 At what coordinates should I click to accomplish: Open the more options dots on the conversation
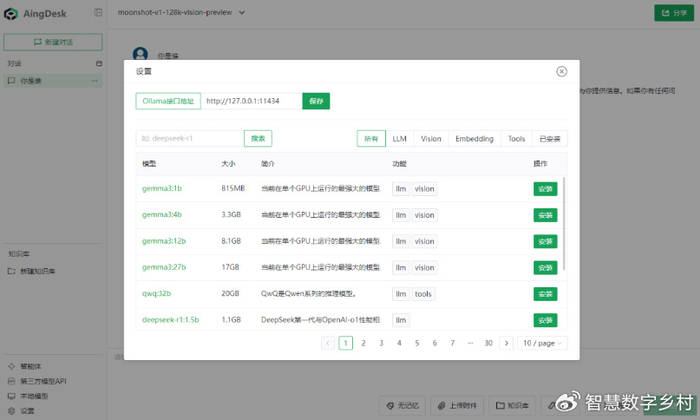pos(98,80)
